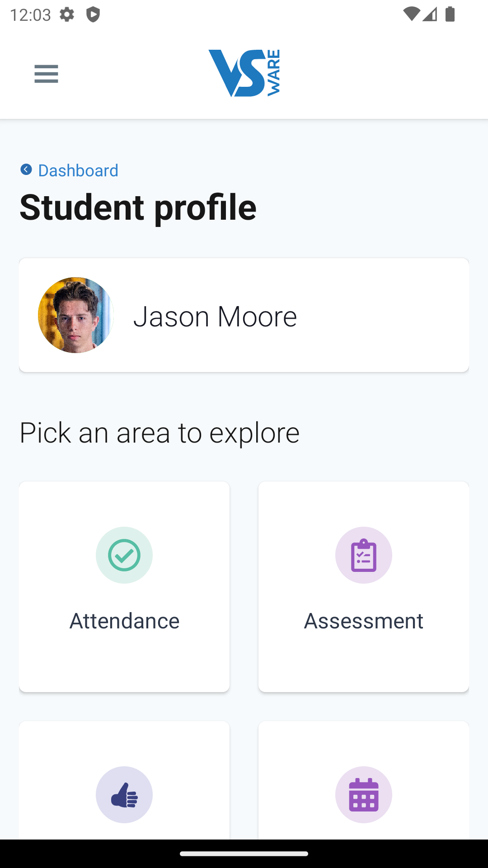Click the back chevron beside Dashboard
The height and width of the screenshot is (868, 488).
coord(26,170)
